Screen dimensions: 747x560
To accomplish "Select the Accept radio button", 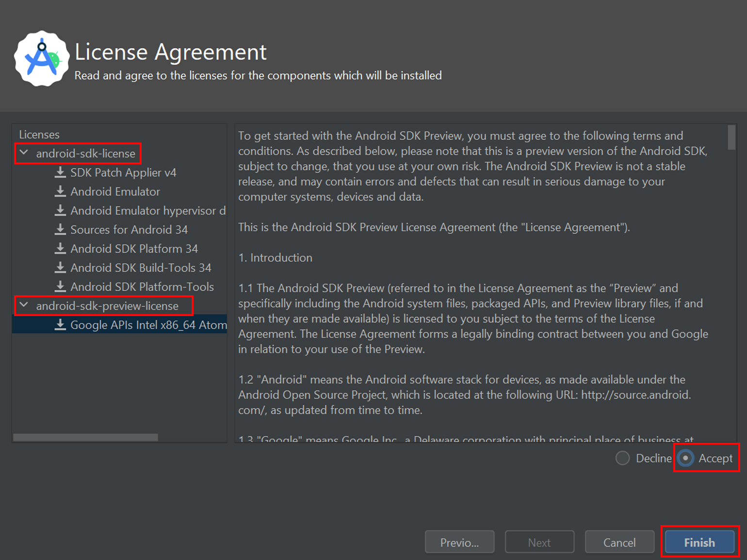I will (x=685, y=458).
